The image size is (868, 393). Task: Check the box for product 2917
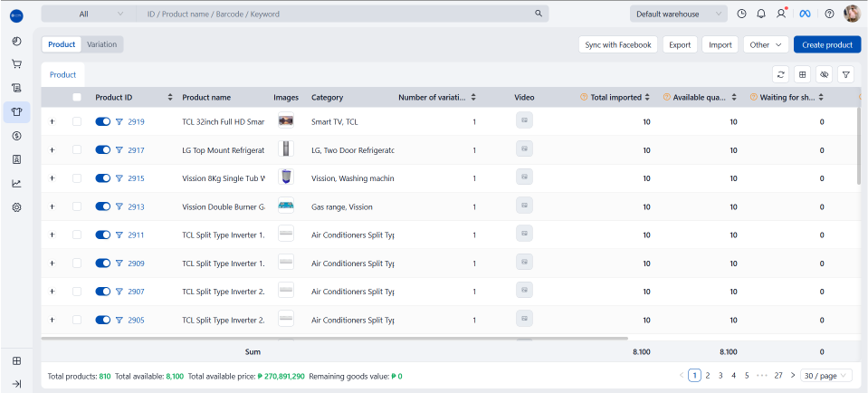point(77,149)
